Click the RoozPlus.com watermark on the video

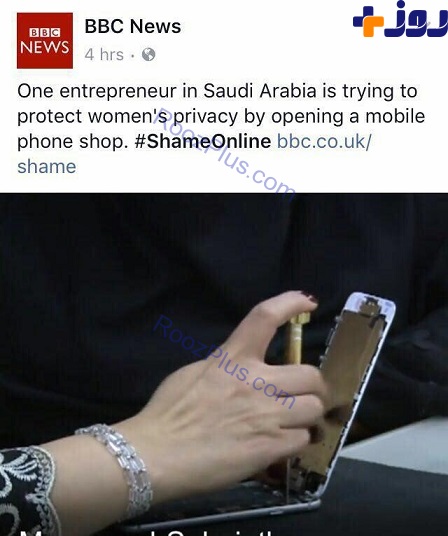(224, 362)
